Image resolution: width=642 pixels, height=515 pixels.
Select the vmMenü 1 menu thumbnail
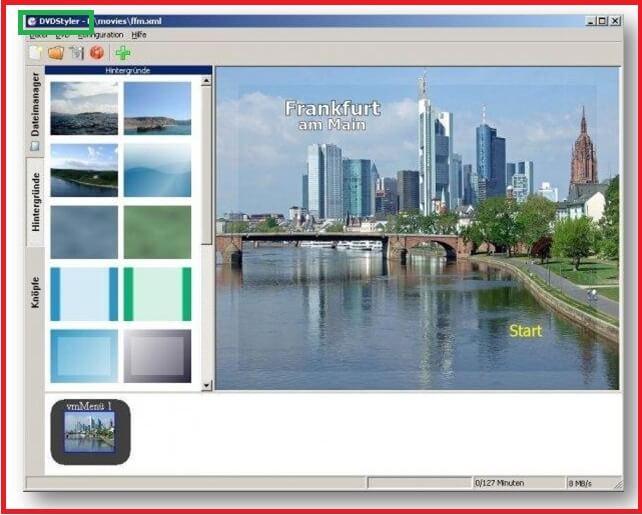[x=90, y=432]
